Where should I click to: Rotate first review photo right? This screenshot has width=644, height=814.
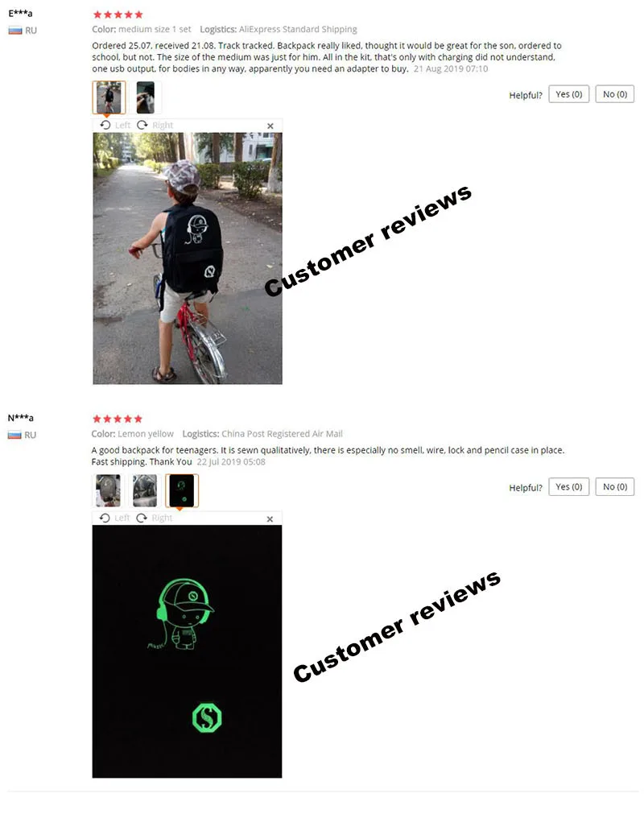[x=155, y=125]
